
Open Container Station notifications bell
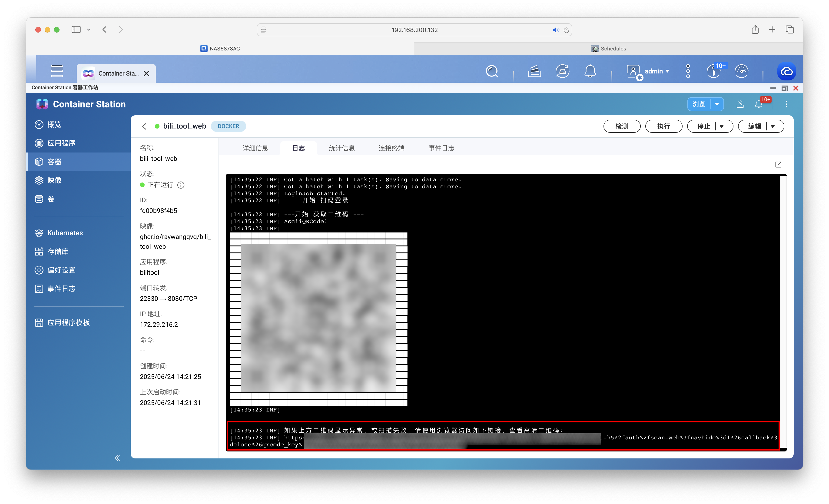[x=759, y=104]
